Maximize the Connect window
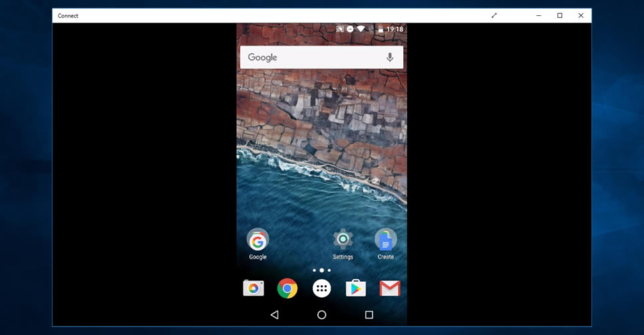 [560, 15]
